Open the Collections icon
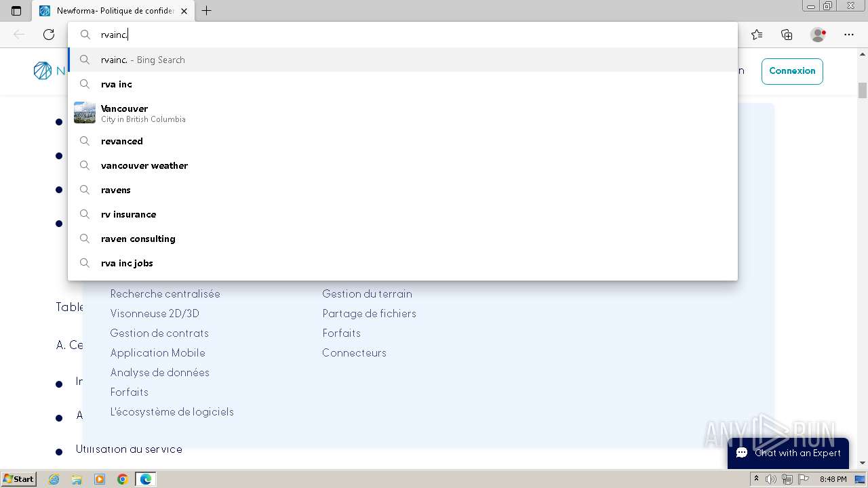 click(x=787, y=35)
